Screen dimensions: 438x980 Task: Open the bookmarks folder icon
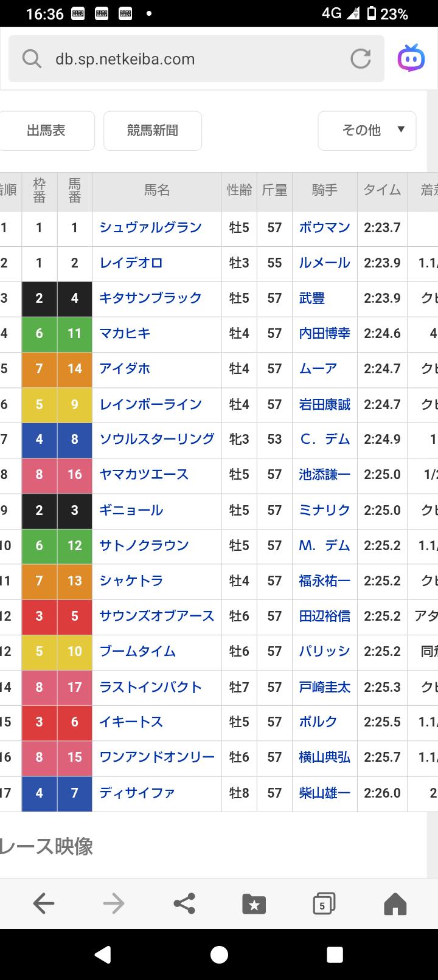[254, 904]
